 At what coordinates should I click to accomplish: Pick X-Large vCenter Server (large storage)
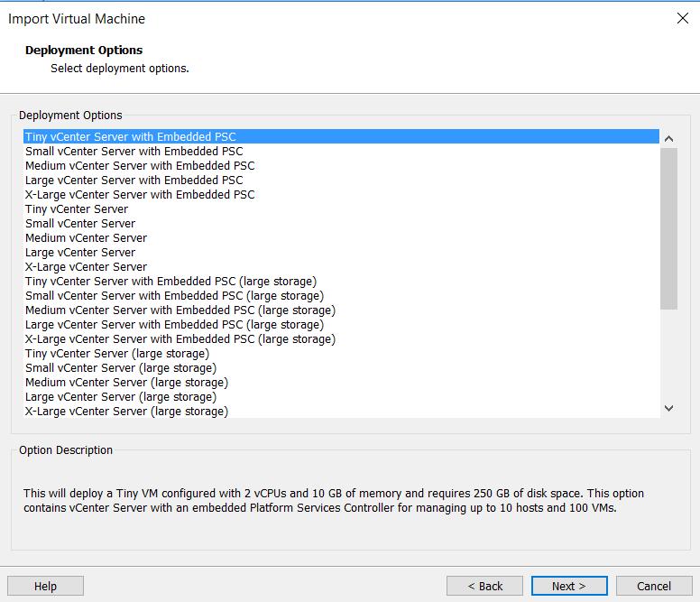tap(341, 411)
